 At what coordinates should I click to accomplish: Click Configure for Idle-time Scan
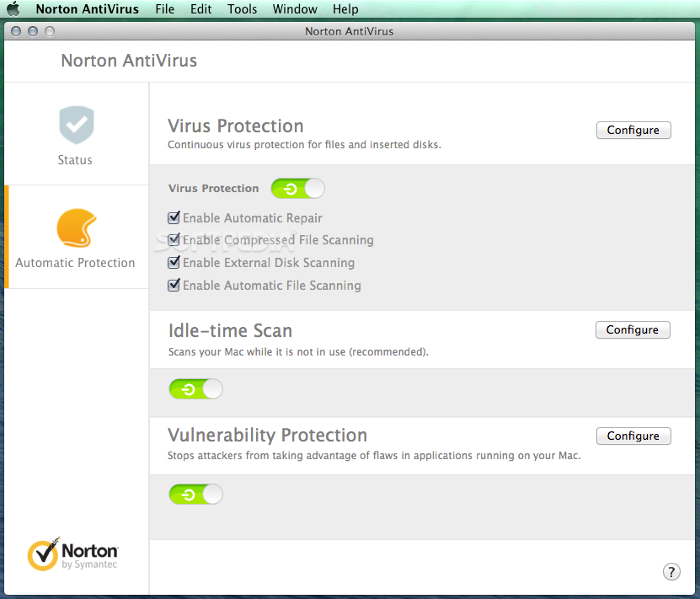pyautogui.click(x=633, y=330)
